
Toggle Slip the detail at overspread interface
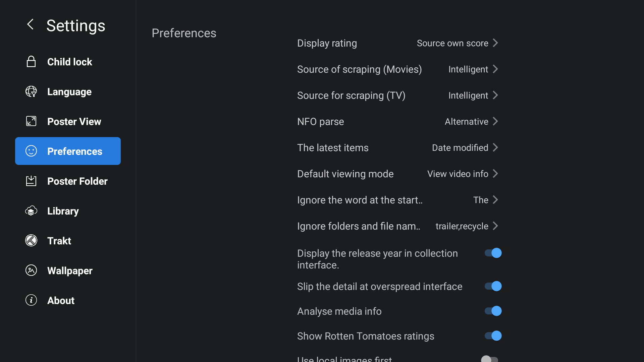click(x=493, y=286)
